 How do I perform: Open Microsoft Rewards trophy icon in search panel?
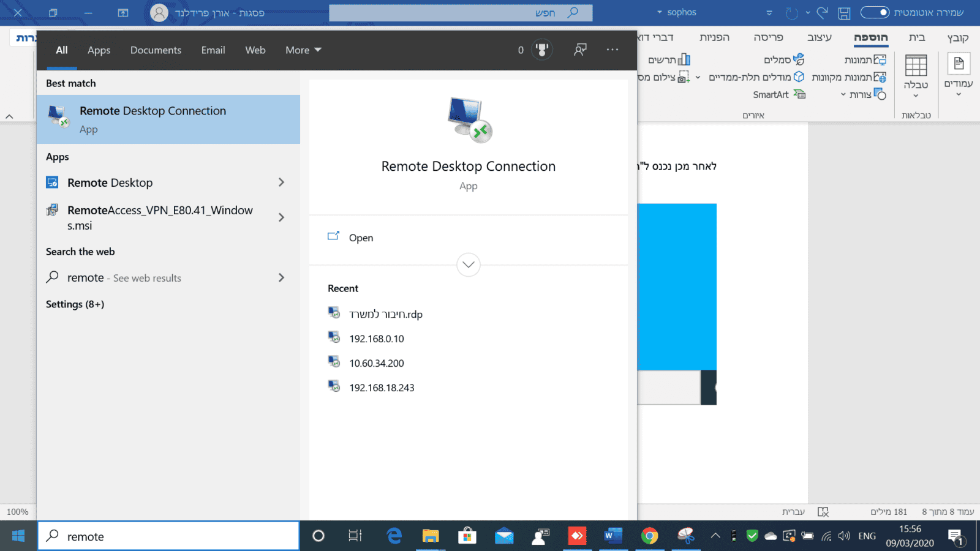click(x=541, y=50)
